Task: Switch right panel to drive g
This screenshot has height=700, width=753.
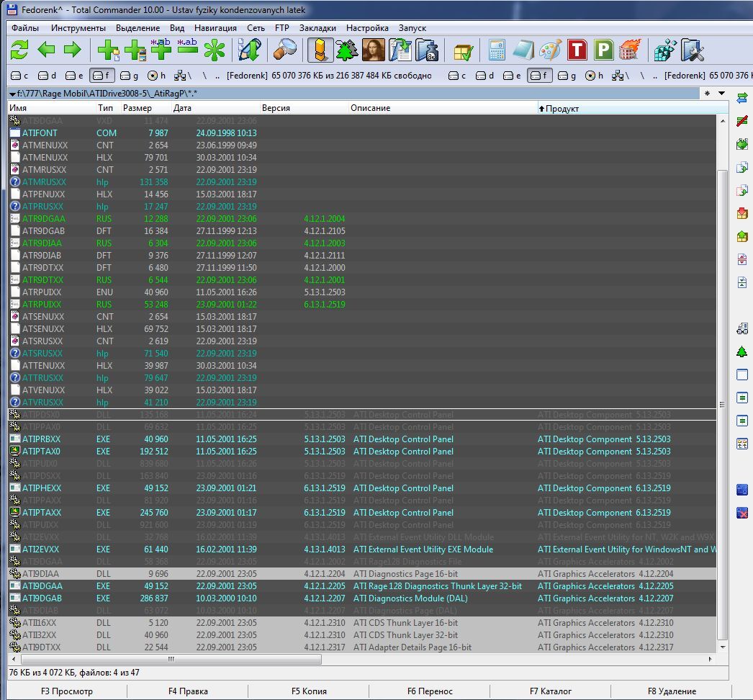Action: click(567, 76)
